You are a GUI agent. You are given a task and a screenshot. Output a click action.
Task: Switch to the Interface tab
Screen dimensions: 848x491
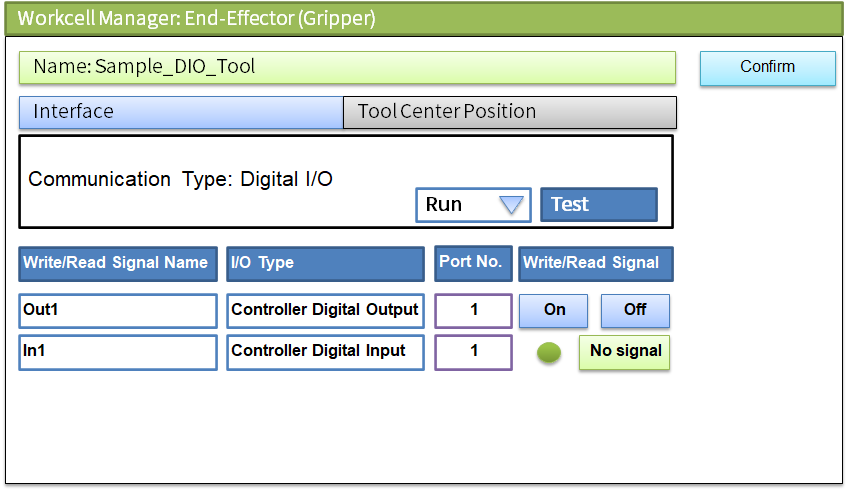[x=181, y=112]
